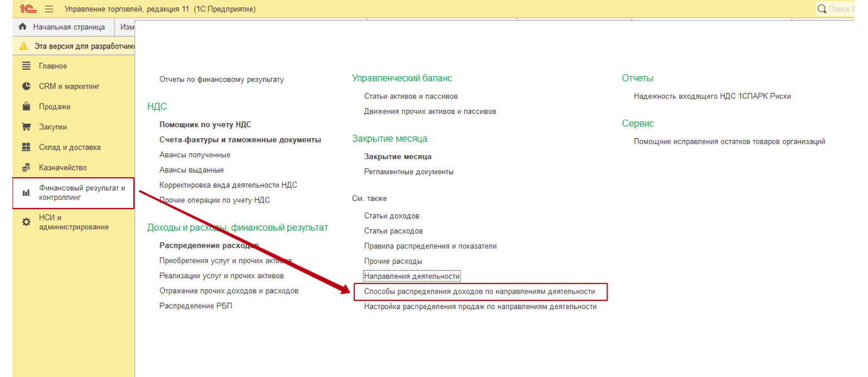Viewport: 868px width, 377px height.
Task: Open Распределение расходов
Action: pos(209,246)
